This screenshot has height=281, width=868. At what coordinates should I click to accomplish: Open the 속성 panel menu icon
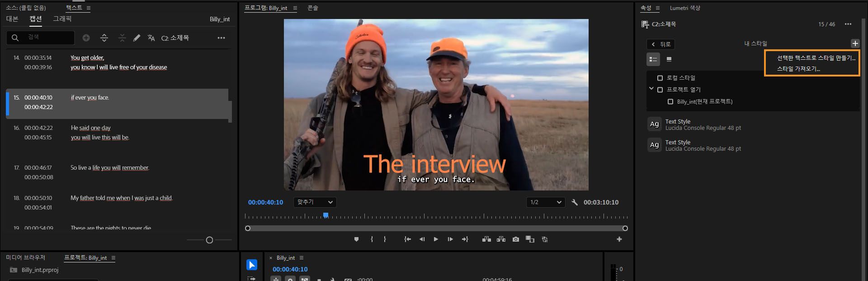coord(658,8)
